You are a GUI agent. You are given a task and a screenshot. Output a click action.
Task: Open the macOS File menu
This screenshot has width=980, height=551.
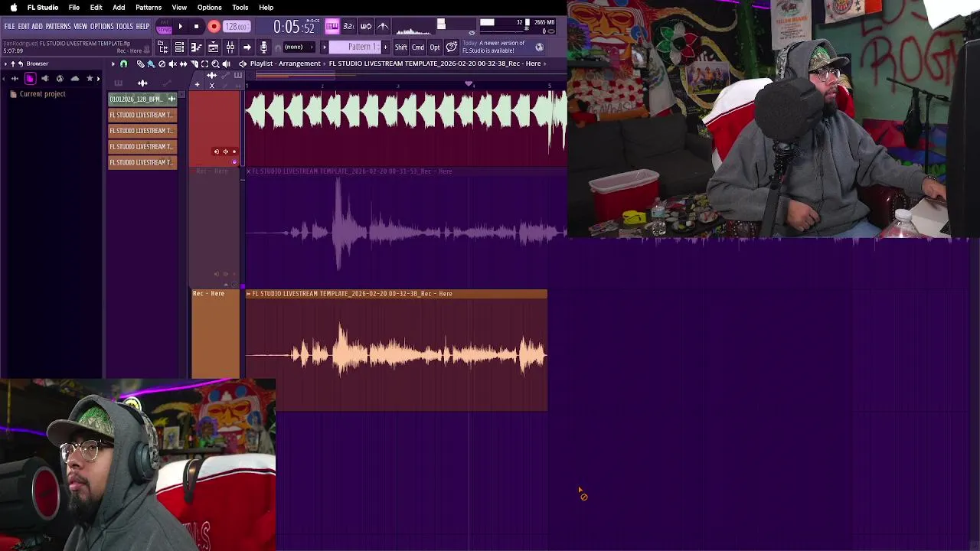click(x=74, y=8)
